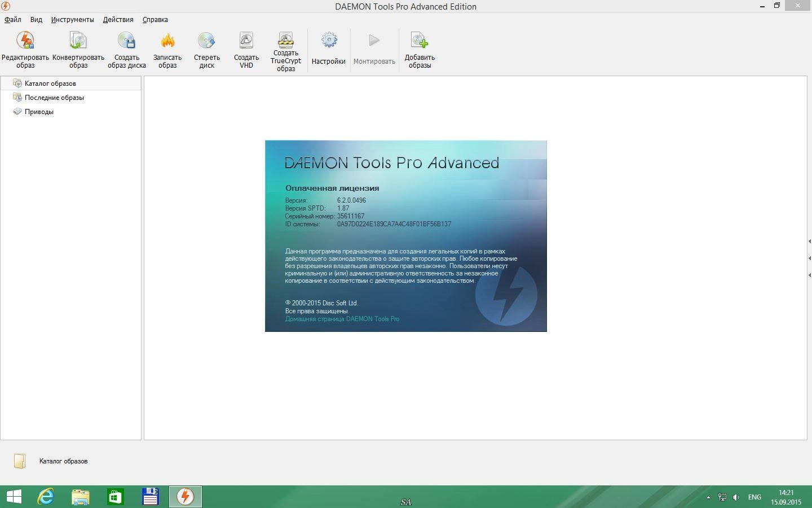Choose the Стереть диск tool

click(207, 50)
